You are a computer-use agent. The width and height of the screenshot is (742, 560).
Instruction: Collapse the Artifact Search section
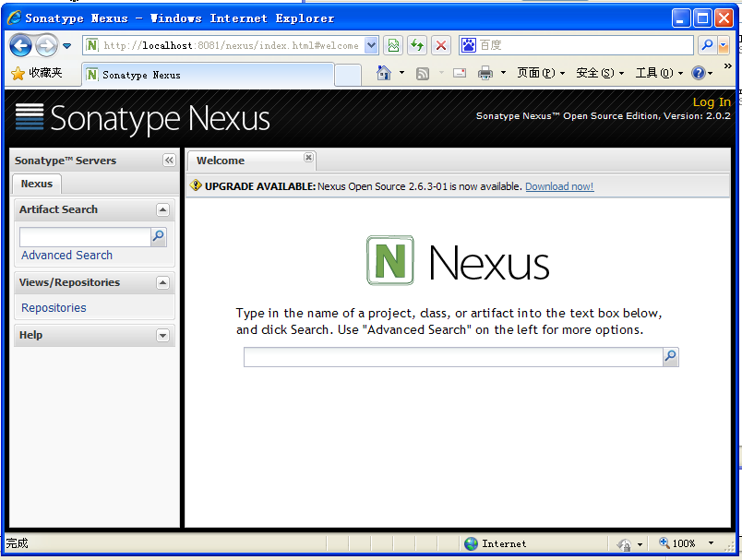click(x=162, y=209)
